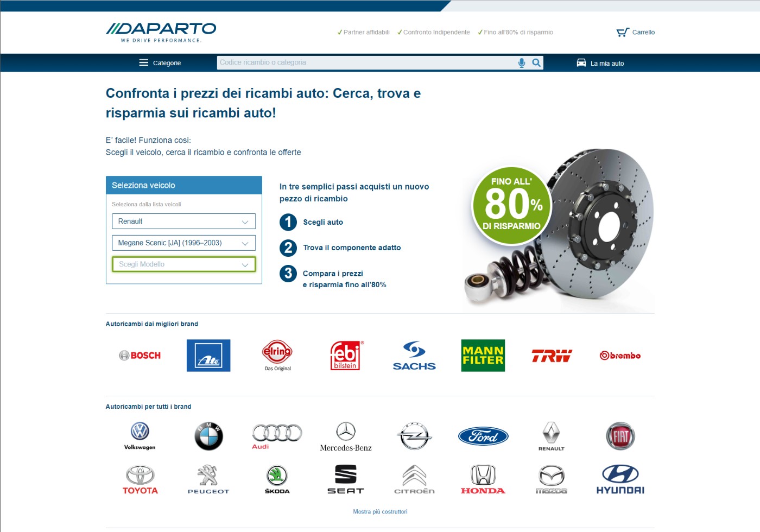Choose the Hyundai manufacturer logo
The width and height of the screenshot is (760, 532).
(620, 479)
